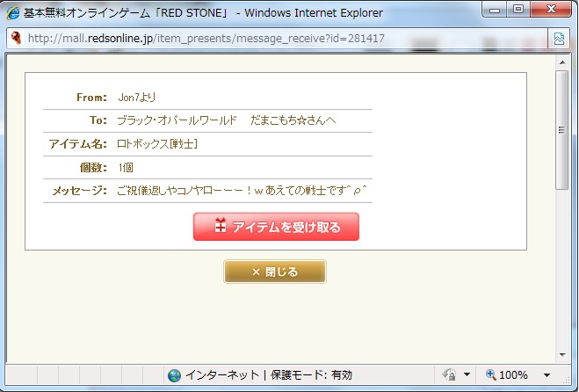Click the site favicon in address bar
579x392 pixels.
(x=16, y=38)
